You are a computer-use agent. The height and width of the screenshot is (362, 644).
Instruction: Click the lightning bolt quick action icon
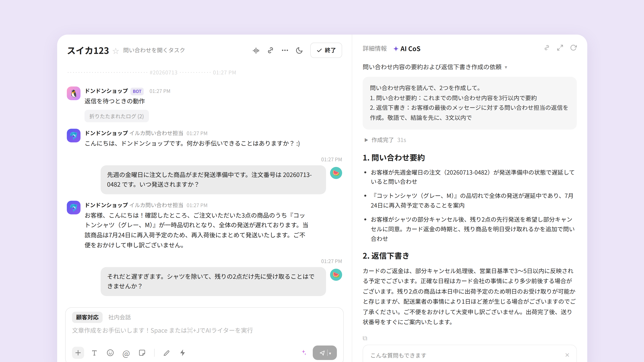[x=183, y=353]
